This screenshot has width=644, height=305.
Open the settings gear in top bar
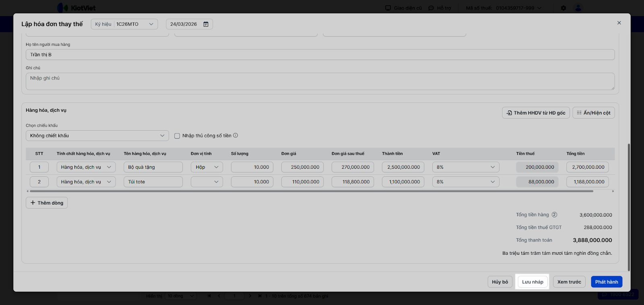click(563, 8)
